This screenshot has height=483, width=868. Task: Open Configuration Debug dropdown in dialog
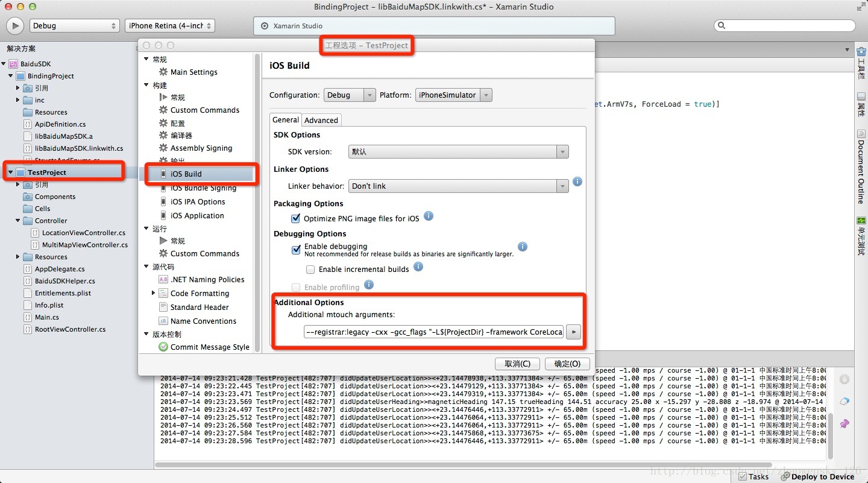pos(350,95)
